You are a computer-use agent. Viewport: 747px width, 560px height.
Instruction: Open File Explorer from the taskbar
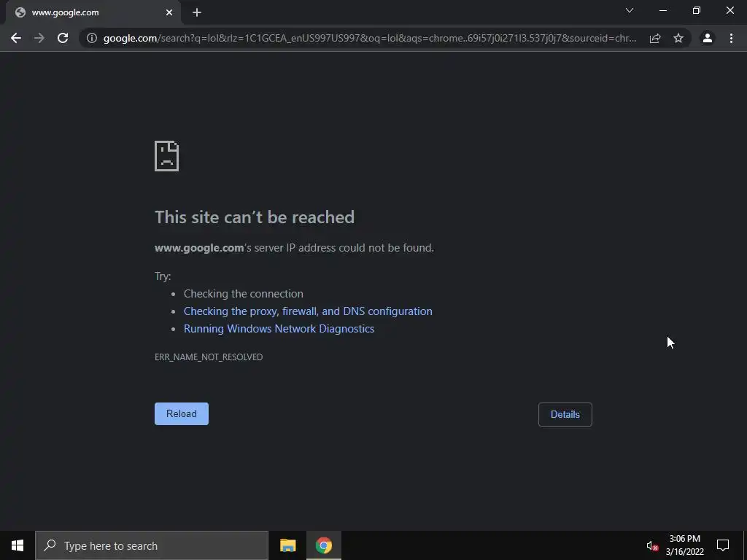click(287, 545)
